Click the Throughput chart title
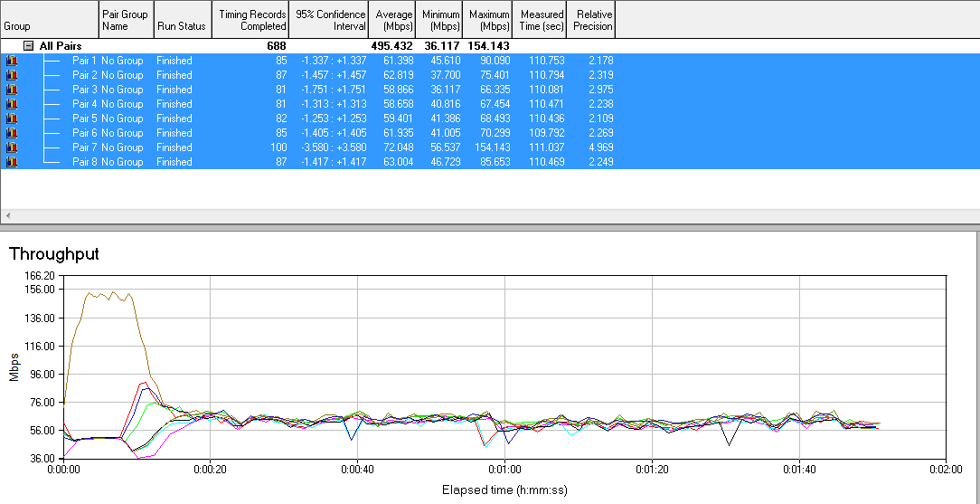 pos(53,254)
